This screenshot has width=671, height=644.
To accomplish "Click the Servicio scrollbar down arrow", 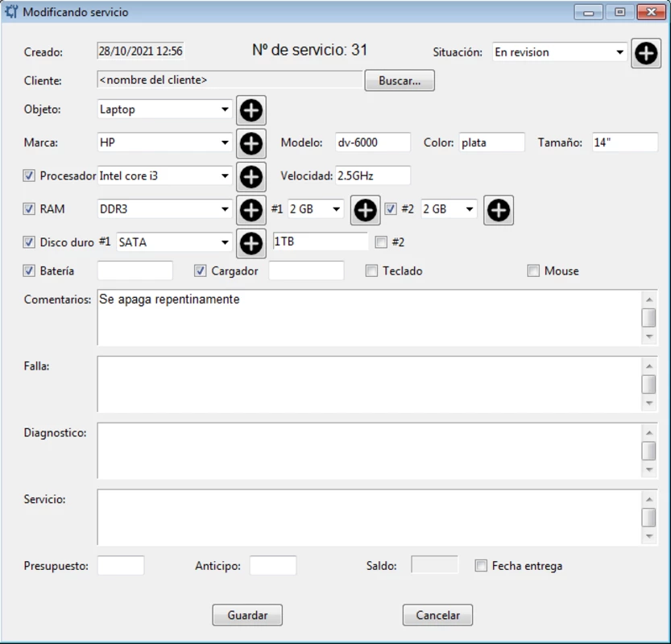I will (649, 537).
